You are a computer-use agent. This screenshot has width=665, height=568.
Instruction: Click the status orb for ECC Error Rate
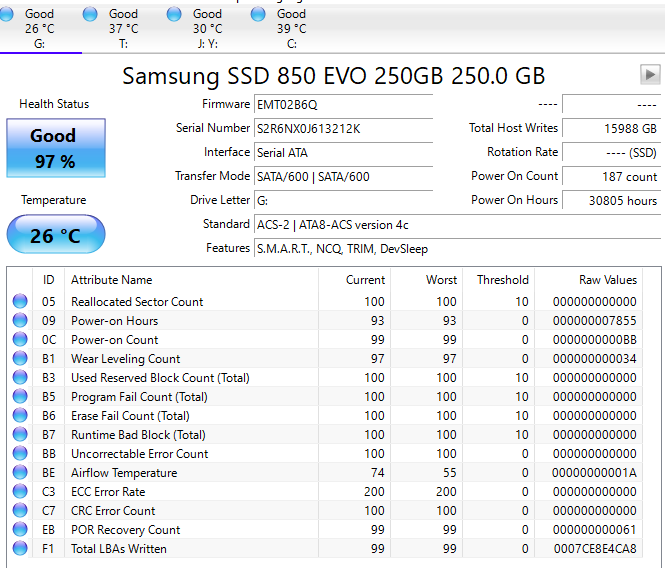pyautogui.click(x=20, y=491)
